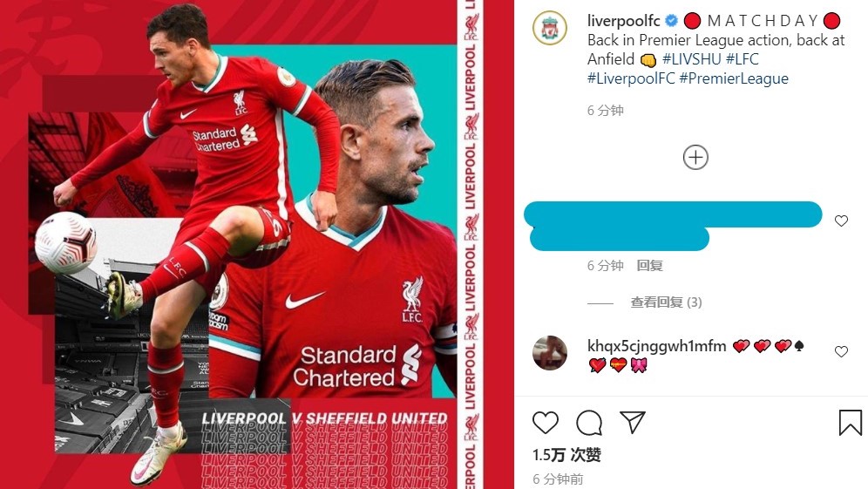Open the #LFC hashtag
Image resolution: width=868 pixels, height=489 pixels.
(742, 59)
